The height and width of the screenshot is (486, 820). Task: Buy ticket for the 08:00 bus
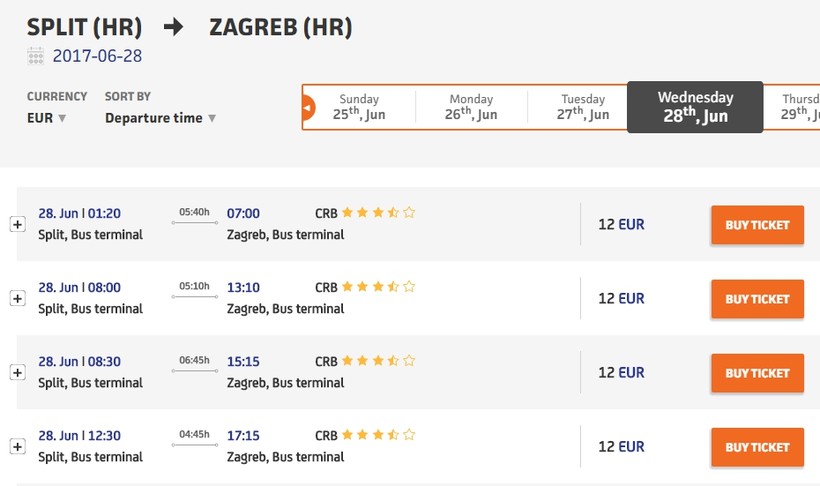click(x=757, y=299)
